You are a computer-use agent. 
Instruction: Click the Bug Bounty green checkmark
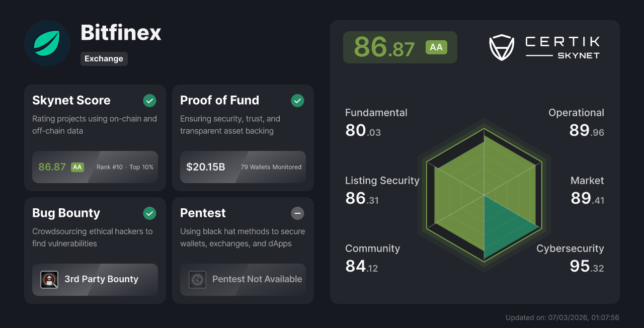pos(149,213)
